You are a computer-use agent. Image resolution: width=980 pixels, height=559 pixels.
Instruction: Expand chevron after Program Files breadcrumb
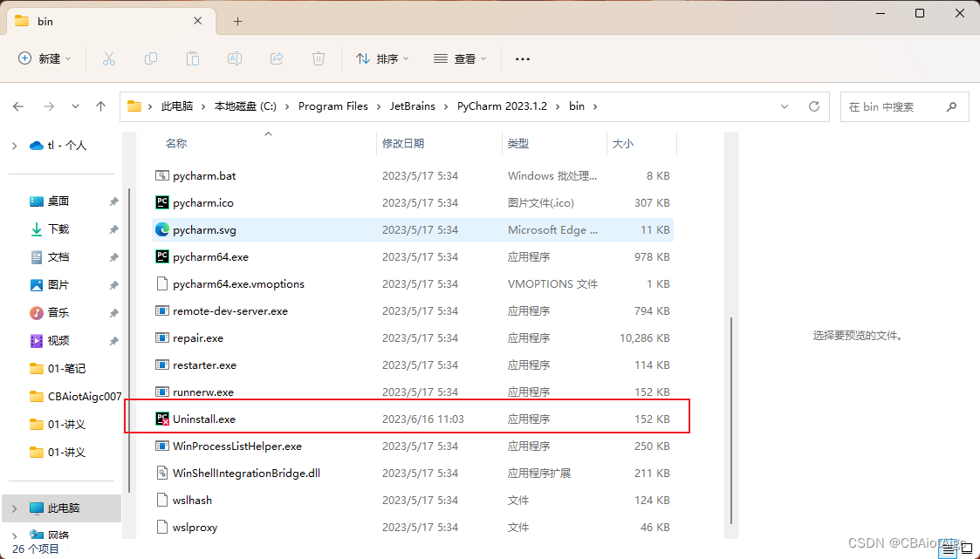[380, 106]
